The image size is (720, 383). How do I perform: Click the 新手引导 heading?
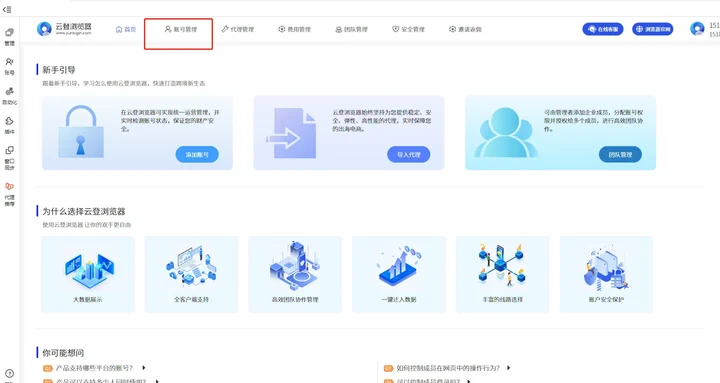tap(59, 70)
